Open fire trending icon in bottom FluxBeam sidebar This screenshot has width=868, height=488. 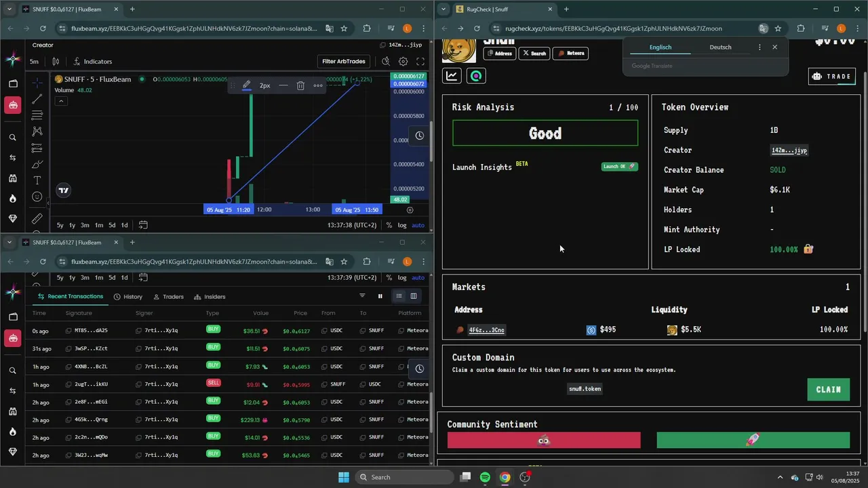tap(13, 432)
